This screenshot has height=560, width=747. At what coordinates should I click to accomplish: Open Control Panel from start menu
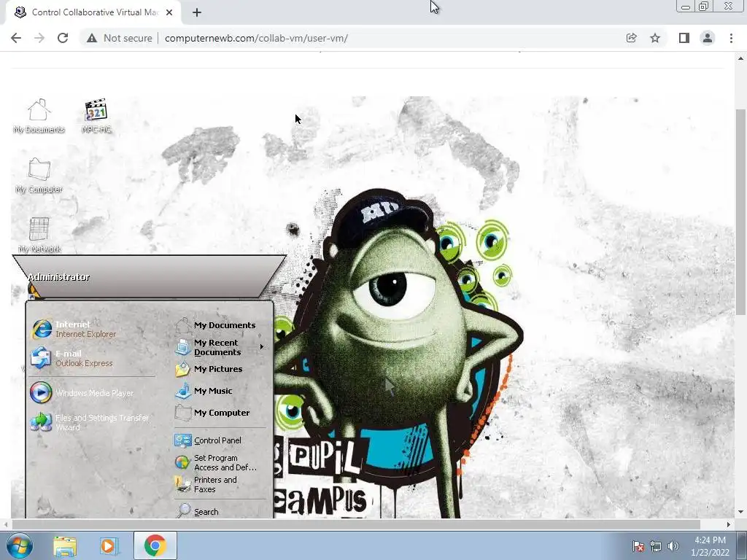coord(208,440)
